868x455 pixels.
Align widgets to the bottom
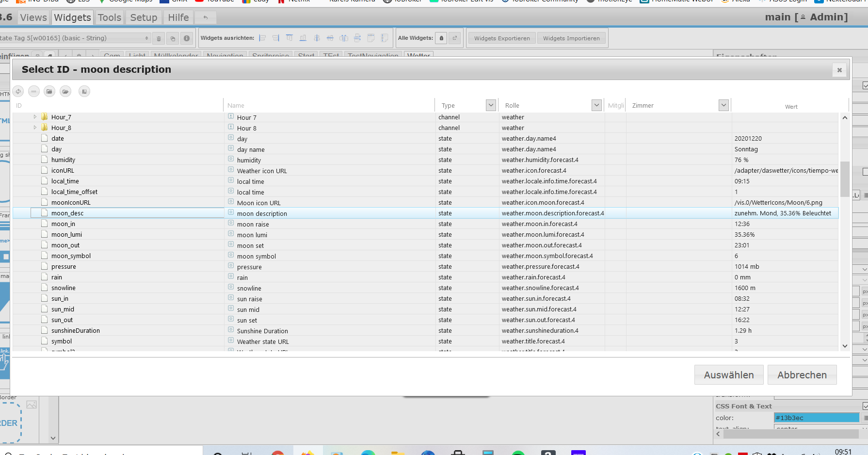pos(303,38)
